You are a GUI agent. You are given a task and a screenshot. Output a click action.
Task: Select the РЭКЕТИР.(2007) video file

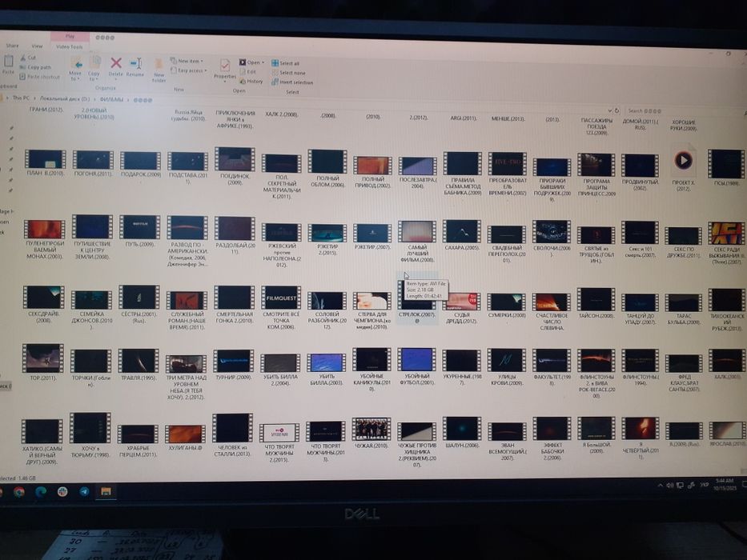click(x=372, y=237)
